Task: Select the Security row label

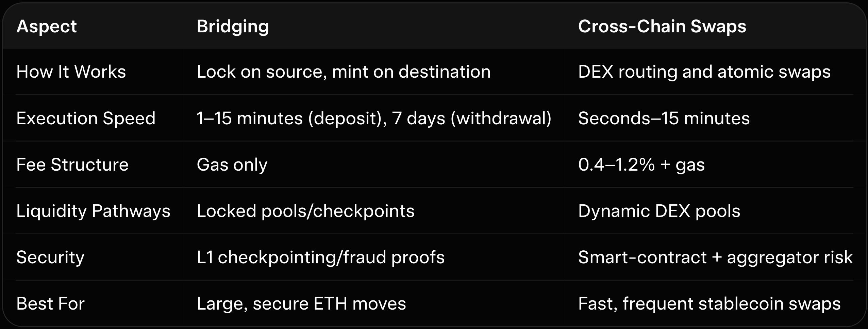Action: (50, 257)
